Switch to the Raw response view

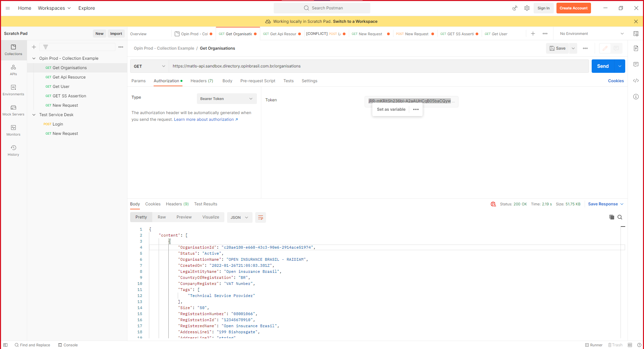[x=162, y=217]
